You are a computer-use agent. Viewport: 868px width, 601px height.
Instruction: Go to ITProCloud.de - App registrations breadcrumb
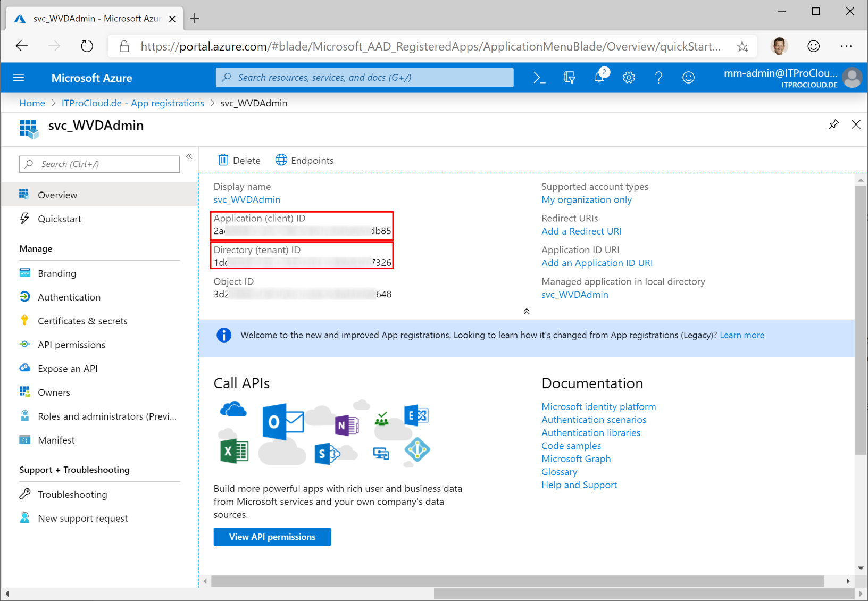(133, 103)
